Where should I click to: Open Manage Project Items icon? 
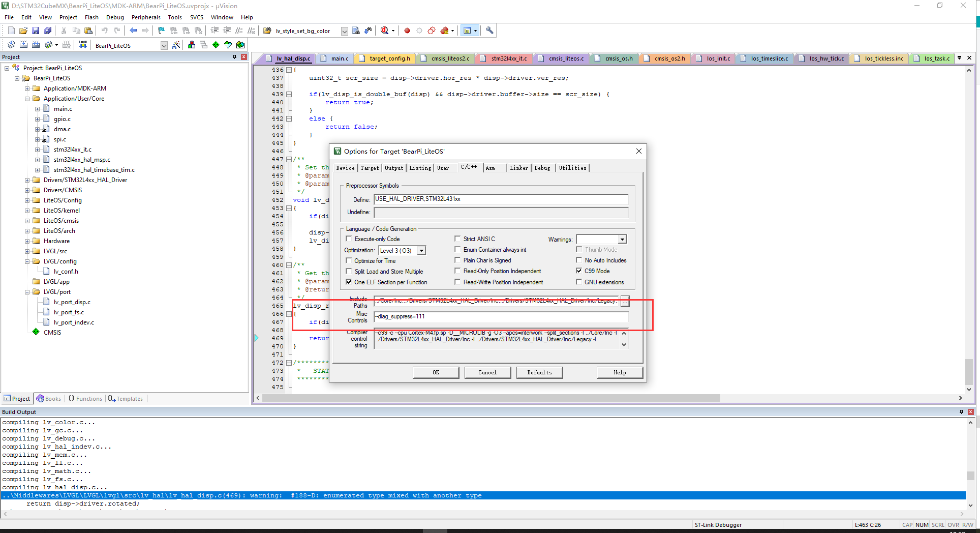191,45
